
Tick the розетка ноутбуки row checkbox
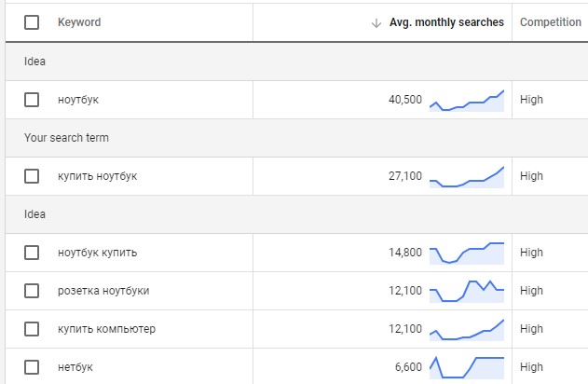click(32, 291)
